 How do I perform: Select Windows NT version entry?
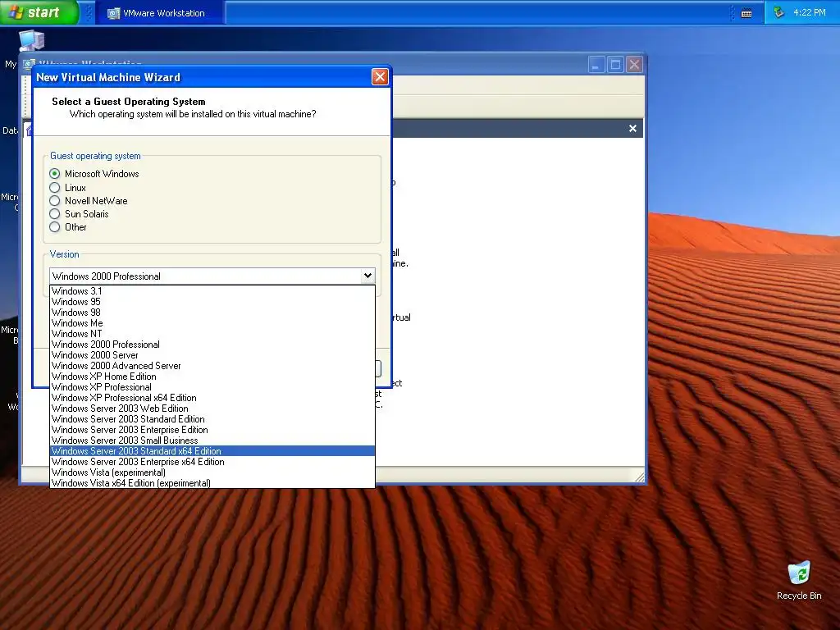tap(212, 334)
